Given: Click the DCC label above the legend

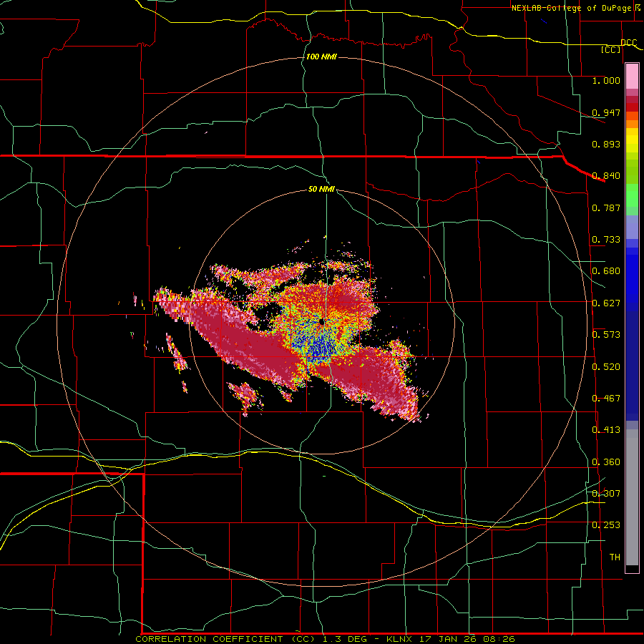Looking at the screenshot, I should click(x=629, y=43).
